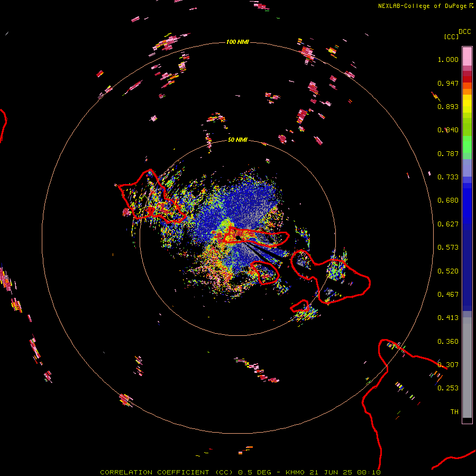Click the CORRELATION COEFFICIENT caption at the bottom
The image size is (476, 476).
240,472
